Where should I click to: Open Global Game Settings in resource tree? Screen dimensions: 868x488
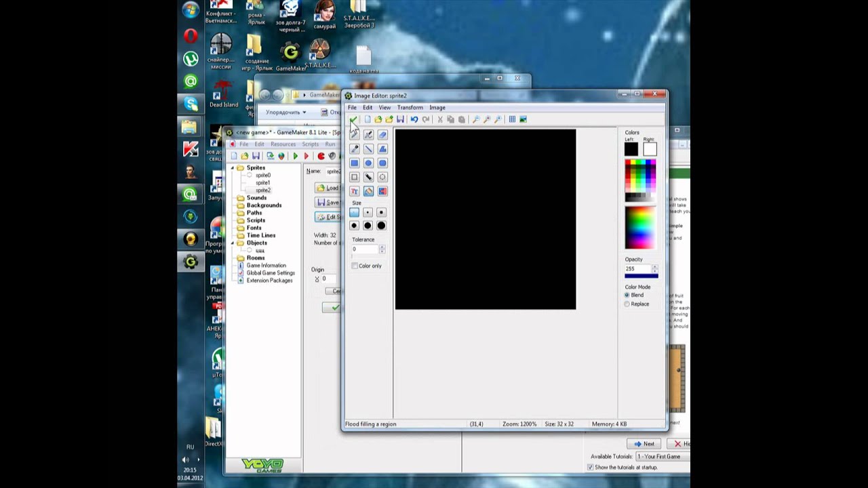pyautogui.click(x=271, y=273)
